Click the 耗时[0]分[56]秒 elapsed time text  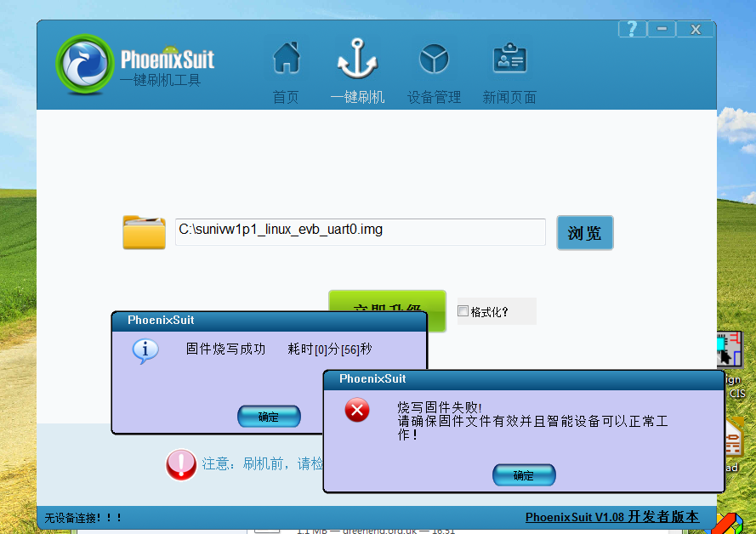click(330, 349)
